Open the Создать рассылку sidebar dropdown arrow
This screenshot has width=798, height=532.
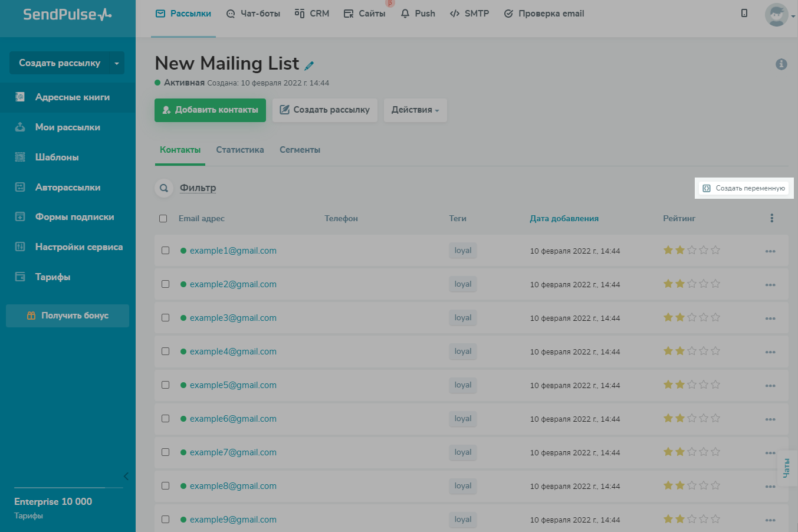(x=116, y=63)
